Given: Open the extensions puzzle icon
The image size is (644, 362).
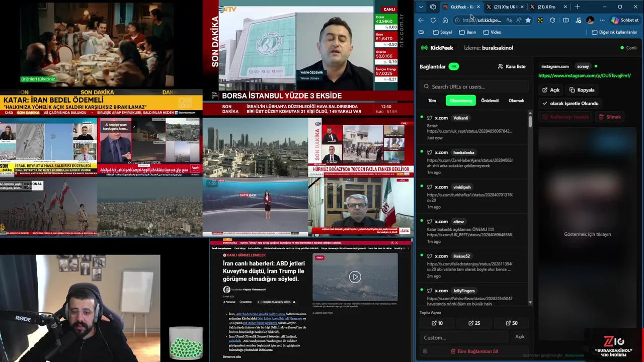Looking at the screenshot, I should point(552,20).
